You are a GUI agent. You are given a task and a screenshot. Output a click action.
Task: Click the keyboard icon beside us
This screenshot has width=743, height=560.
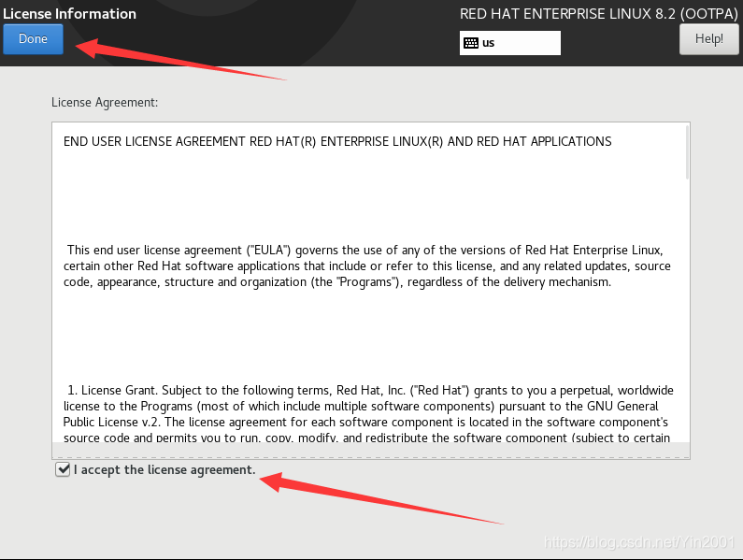(470, 43)
